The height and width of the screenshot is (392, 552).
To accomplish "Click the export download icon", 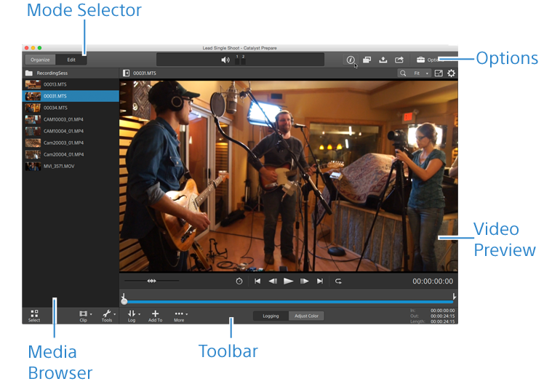I will [383, 60].
